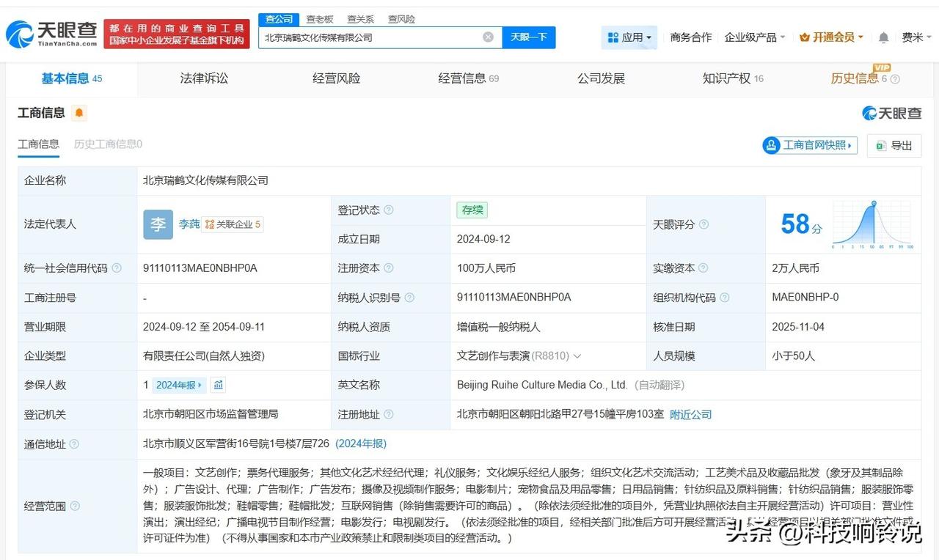Open the 2024年报 button in 参保人数 row

tap(180, 385)
